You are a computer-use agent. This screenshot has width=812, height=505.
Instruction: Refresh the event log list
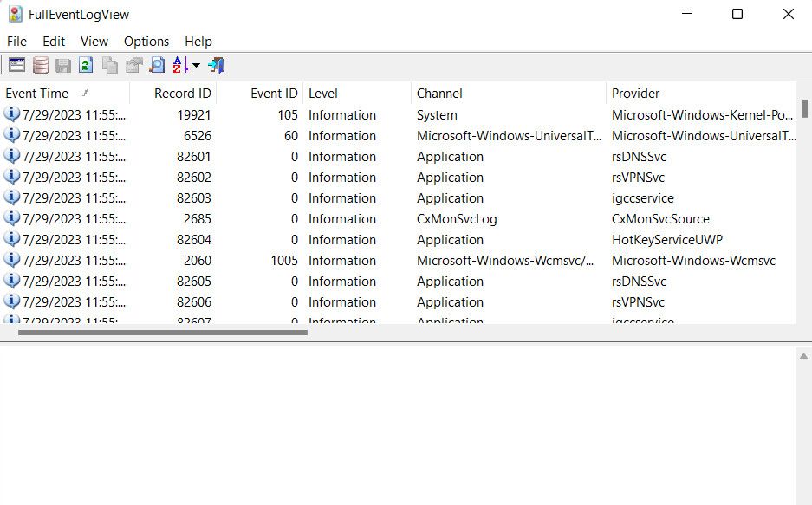pyautogui.click(x=85, y=64)
